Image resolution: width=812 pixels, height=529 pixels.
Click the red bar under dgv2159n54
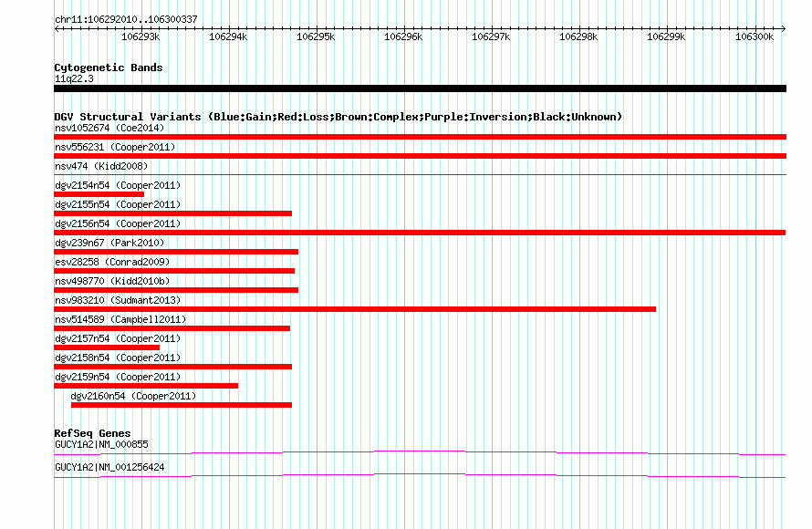(x=146, y=386)
